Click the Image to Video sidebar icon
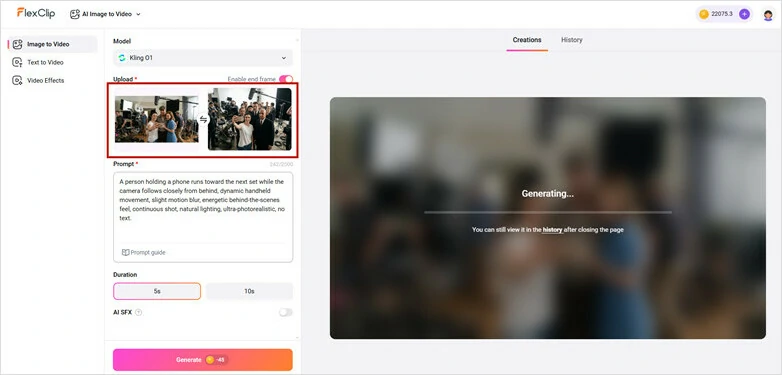The image size is (782, 375). coord(17,44)
